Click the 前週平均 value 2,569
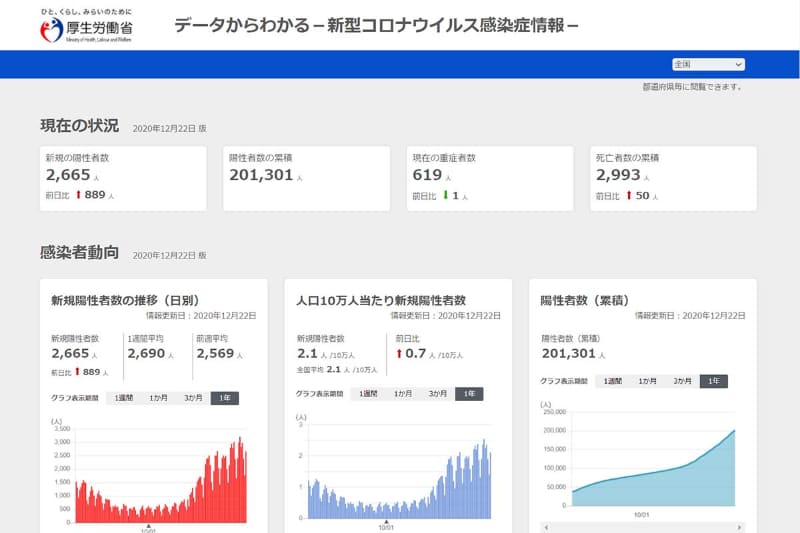Viewport: 800px width, 533px height. click(215, 353)
